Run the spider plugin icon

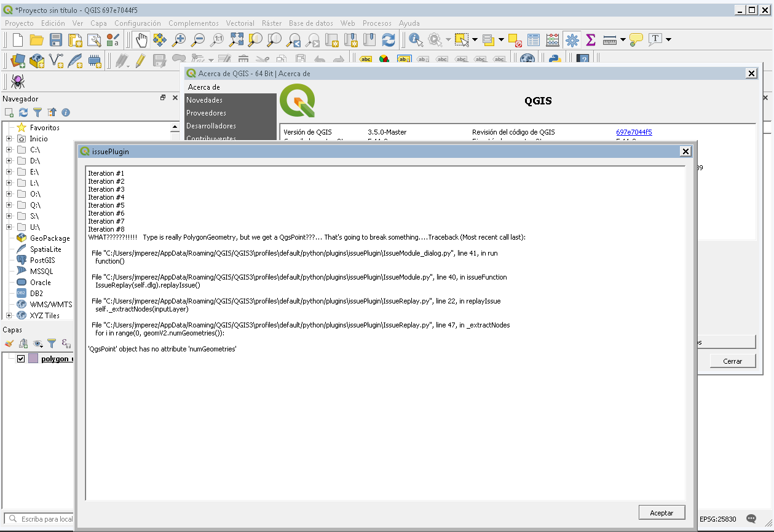[x=18, y=82]
